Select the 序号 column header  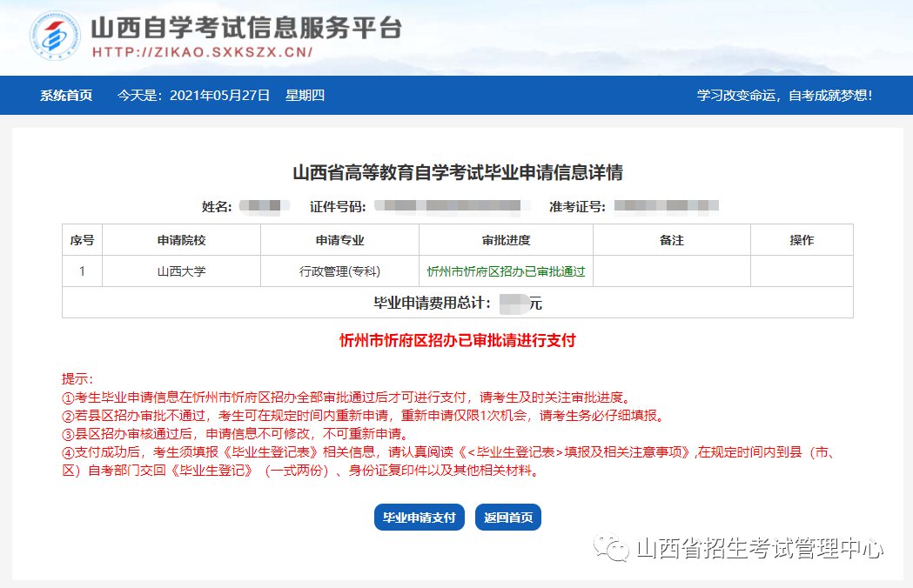[x=82, y=240]
